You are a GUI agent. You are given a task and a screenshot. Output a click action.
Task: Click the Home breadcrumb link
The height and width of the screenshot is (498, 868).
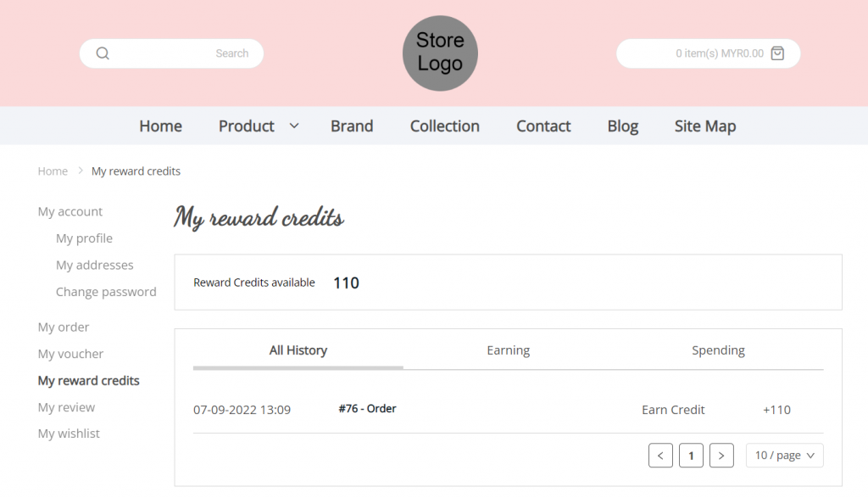[x=53, y=171]
